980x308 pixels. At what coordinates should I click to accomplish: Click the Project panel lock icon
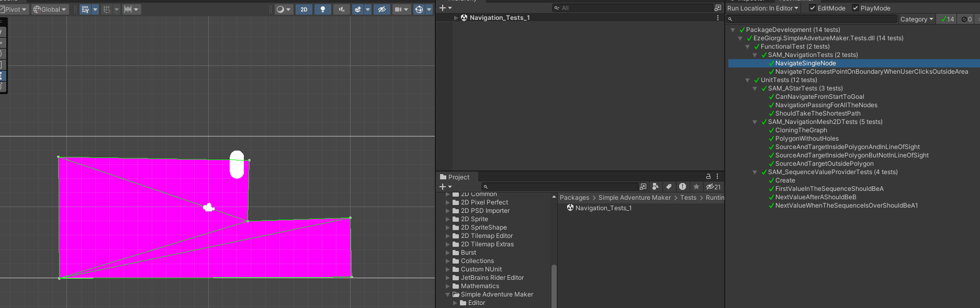[x=708, y=177]
